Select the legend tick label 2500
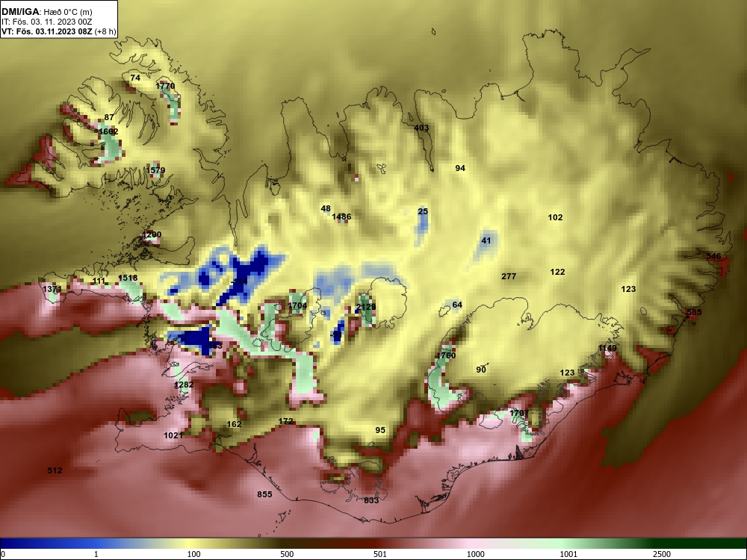Screen dimensions: 747x560 [x=662, y=554]
